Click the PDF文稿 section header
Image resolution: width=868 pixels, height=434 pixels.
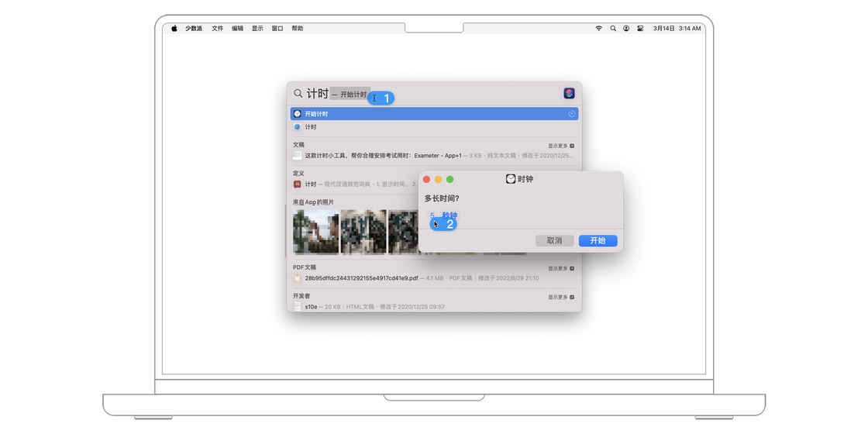(305, 267)
